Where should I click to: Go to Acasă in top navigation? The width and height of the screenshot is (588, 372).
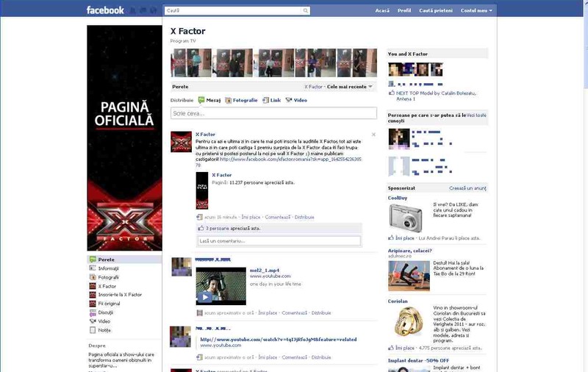(x=382, y=10)
